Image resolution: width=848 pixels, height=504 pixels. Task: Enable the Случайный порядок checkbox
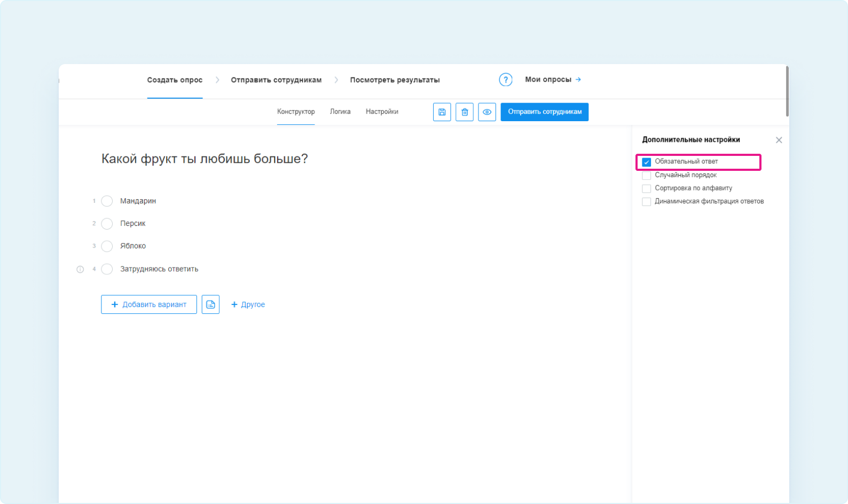click(x=646, y=175)
